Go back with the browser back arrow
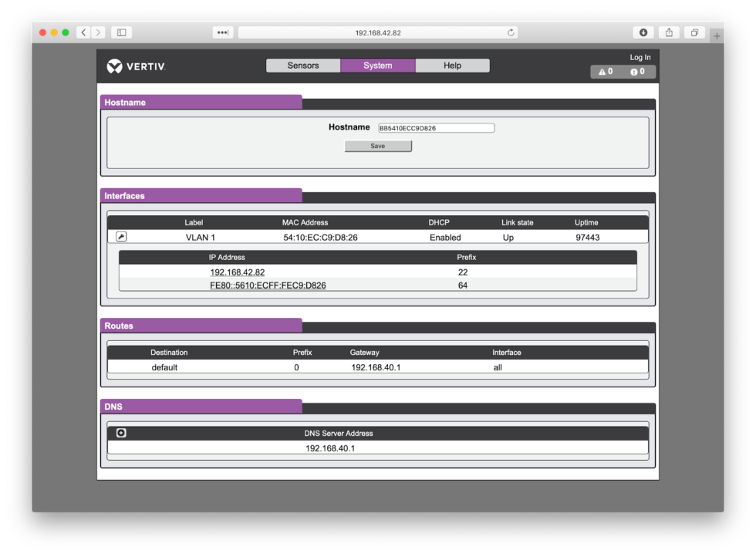The width and height of the screenshot is (756, 554). coord(84,32)
